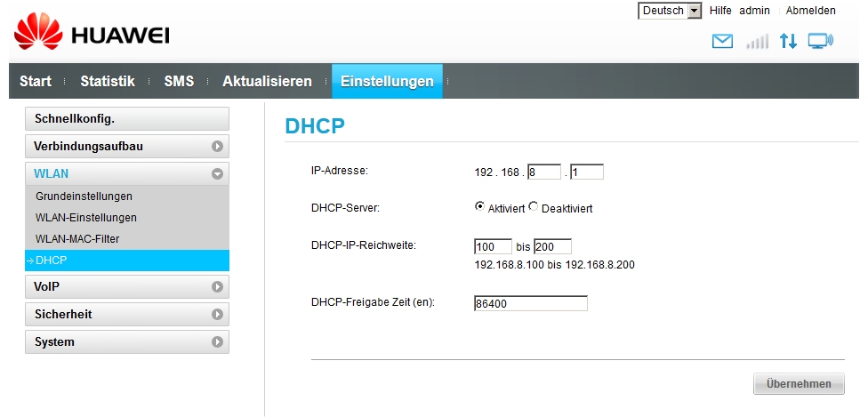868x417 pixels.
Task: Open the Hilfe help link
Action: click(720, 11)
